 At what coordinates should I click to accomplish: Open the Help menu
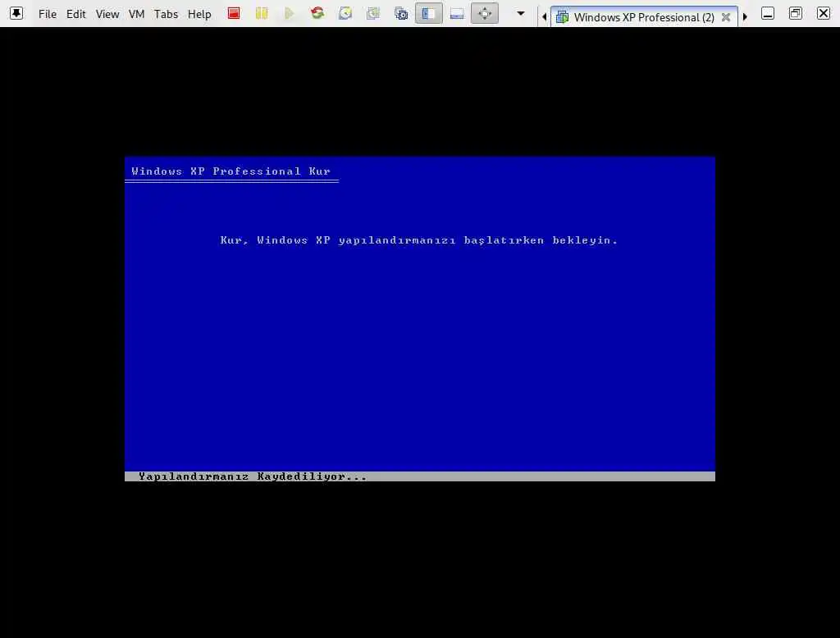[x=199, y=15]
